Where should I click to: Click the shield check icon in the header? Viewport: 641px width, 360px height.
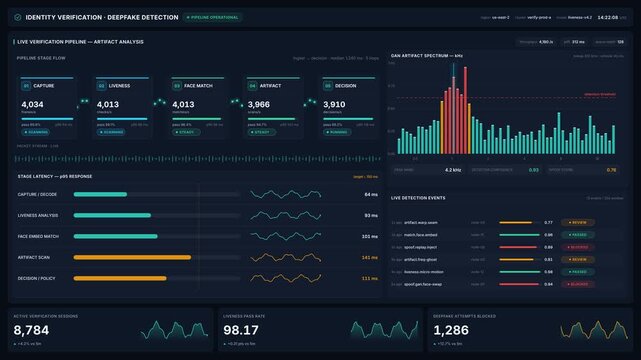pyautogui.click(x=18, y=18)
